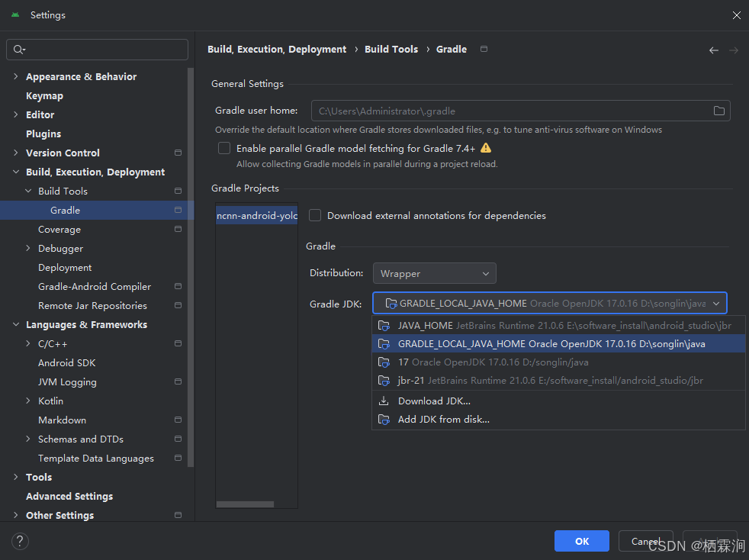Click the search magnifier icon in settings
Viewport: 749px width, 560px height.
(x=19, y=50)
